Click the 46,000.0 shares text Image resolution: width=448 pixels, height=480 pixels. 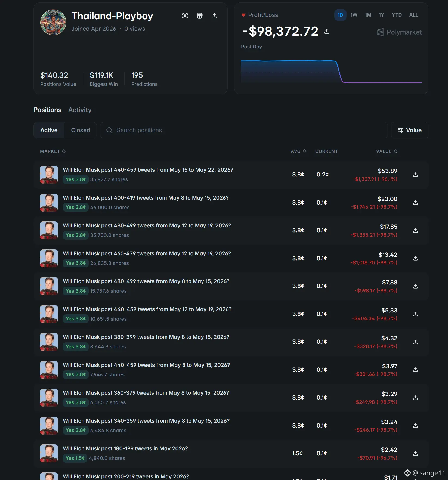click(x=110, y=207)
